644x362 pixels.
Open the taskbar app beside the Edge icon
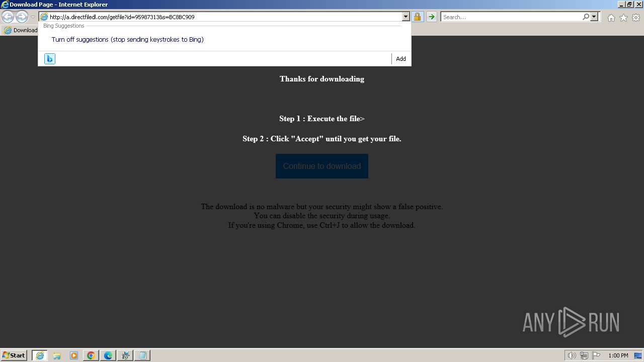click(x=125, y=355)
